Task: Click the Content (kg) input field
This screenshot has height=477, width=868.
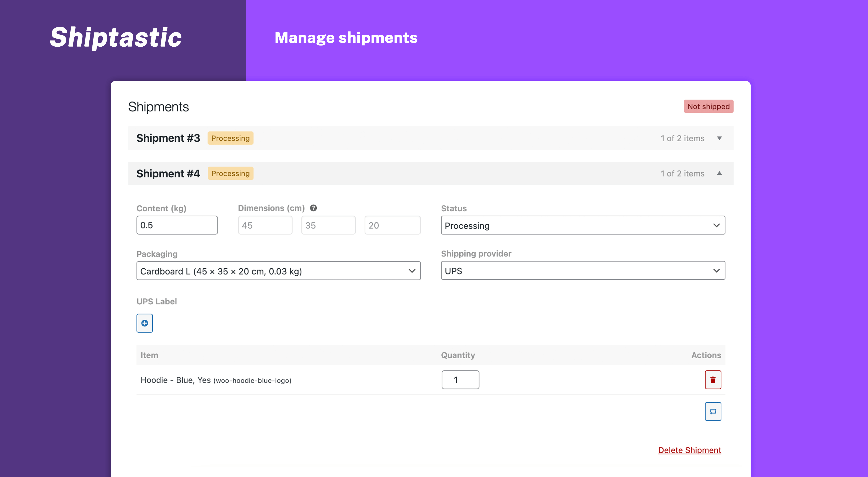Action: tap(177, 225)
